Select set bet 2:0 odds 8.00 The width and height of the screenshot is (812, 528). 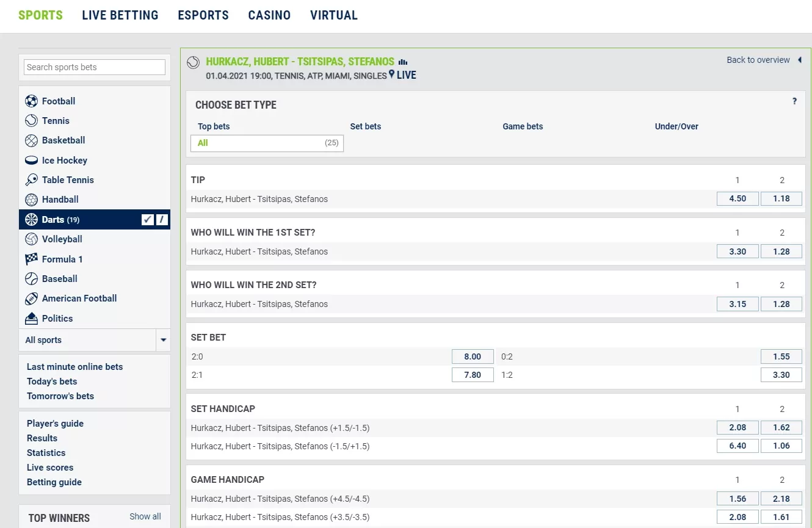point(473,356)
